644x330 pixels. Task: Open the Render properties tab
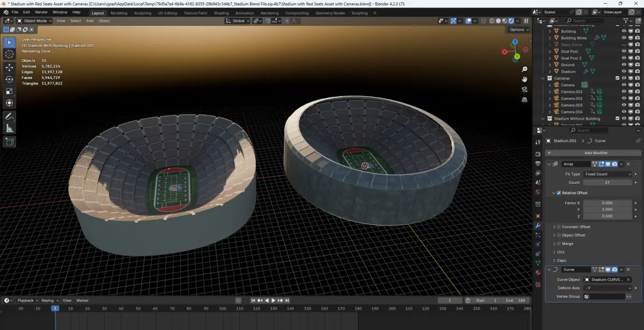click(538, 154)
